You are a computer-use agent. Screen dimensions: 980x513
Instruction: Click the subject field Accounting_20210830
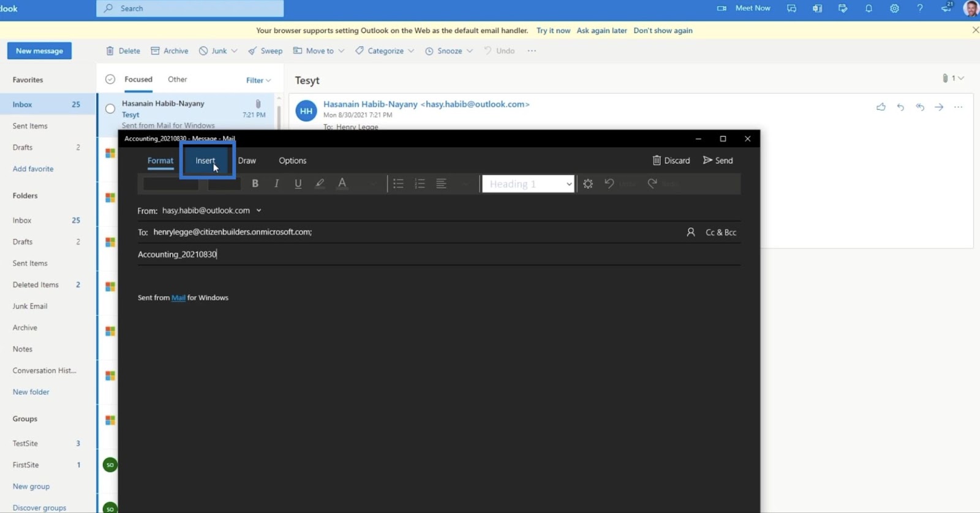439,254
